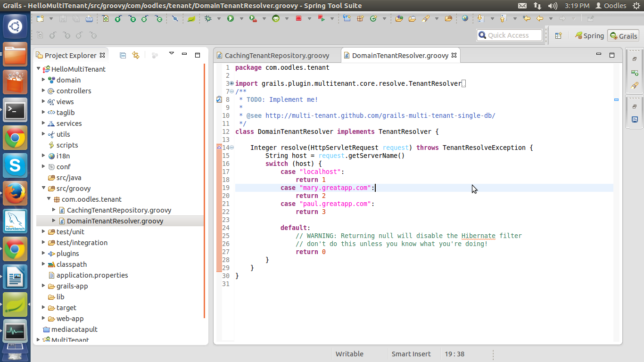Open Skype from the Ubuntu launcher
Image resolution: width=644 pixels, height=362 pixels.
15,165
